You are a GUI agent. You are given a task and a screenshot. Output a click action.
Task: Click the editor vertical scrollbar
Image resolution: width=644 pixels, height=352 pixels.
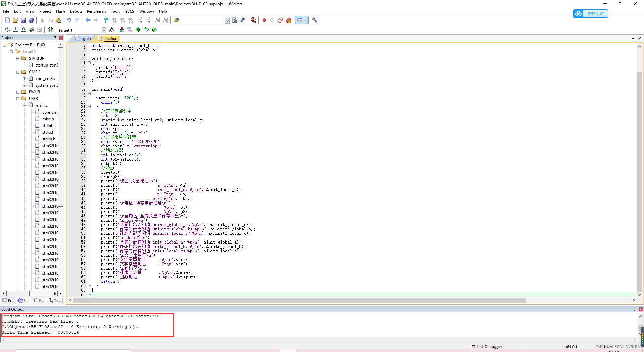(639, 181)
